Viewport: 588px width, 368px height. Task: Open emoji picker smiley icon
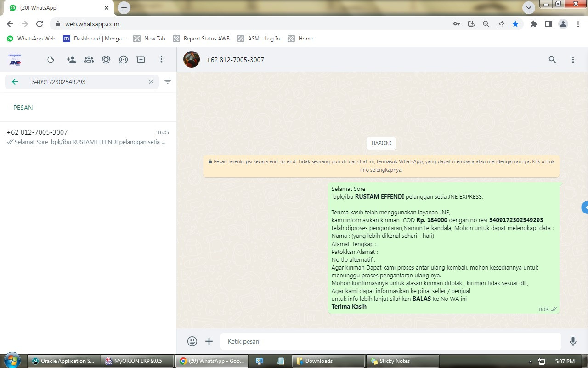(x=192, y=341)
